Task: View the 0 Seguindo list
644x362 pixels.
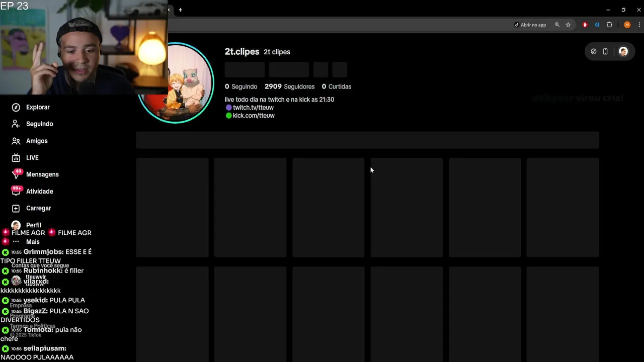Action: (241, 86)
